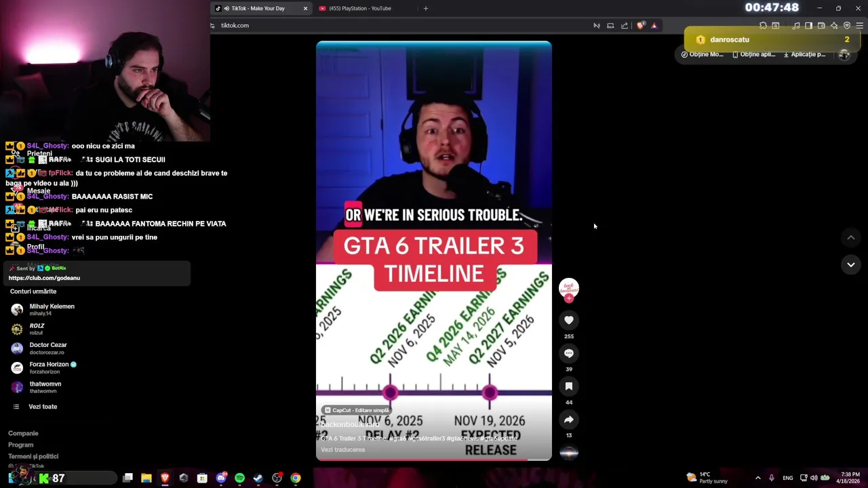Open Spotify from the taskbar
The height and width of the screenshot is (488, 868).
click(x=239, y=478)
